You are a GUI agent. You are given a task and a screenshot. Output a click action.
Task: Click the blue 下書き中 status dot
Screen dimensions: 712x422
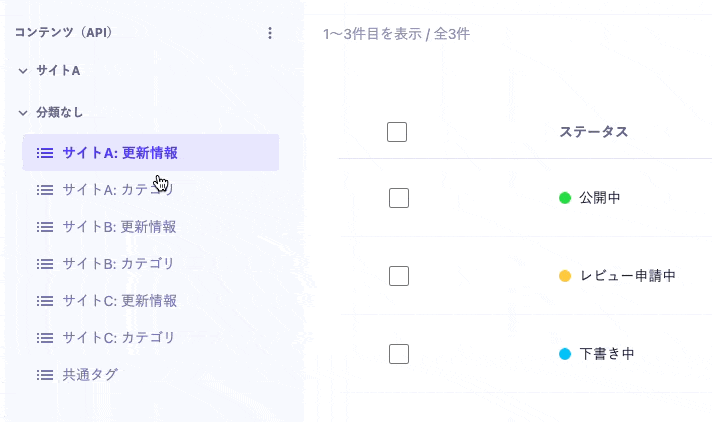click(565, 354)
